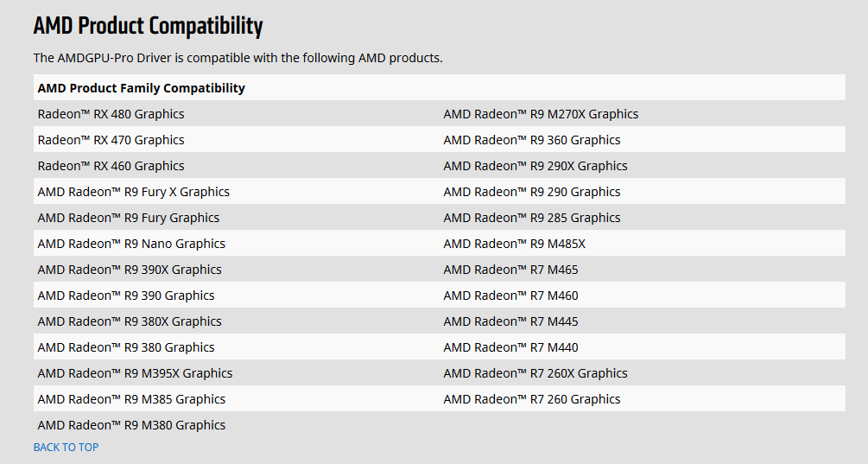Click AMD Radeon R9 360 Graphics entry

coord(531,140)
